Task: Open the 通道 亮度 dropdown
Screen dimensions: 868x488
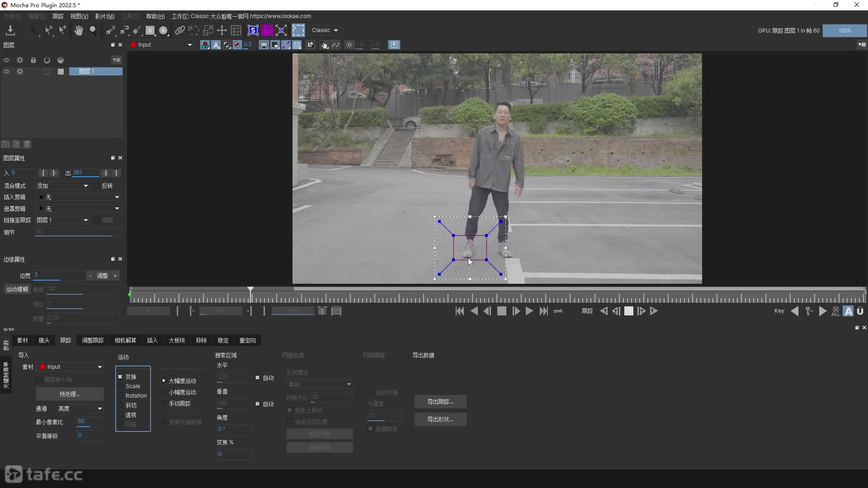Action: (x=80, y=408)
